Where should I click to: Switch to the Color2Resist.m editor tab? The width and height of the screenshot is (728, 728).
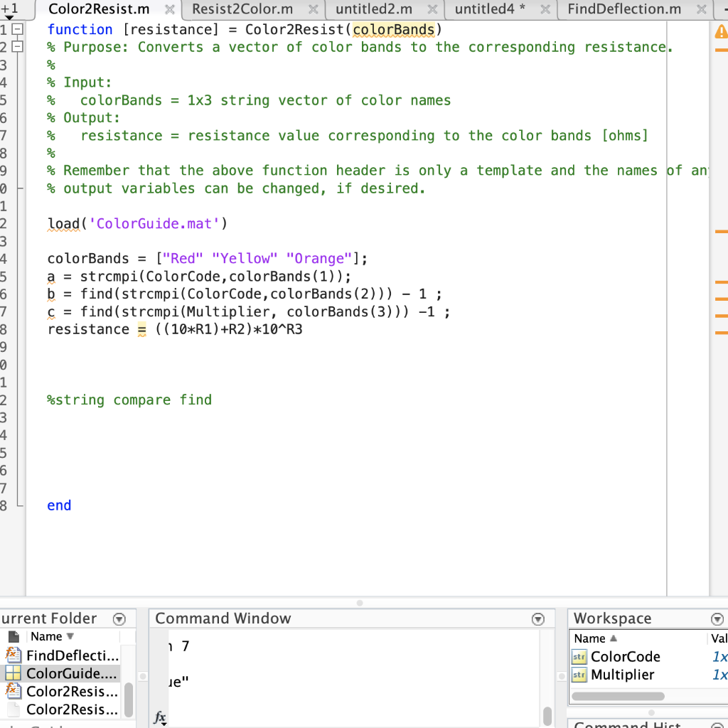[x=98, y=9]
